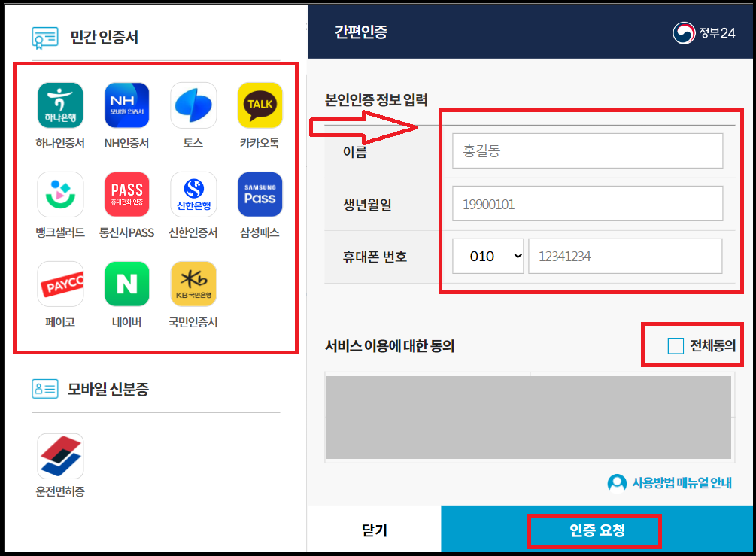This screenshot has height=556, width=756.
Task: Click the 모바일 신분증 heading text
Action: pyautogui.click(x=108, y=389)
